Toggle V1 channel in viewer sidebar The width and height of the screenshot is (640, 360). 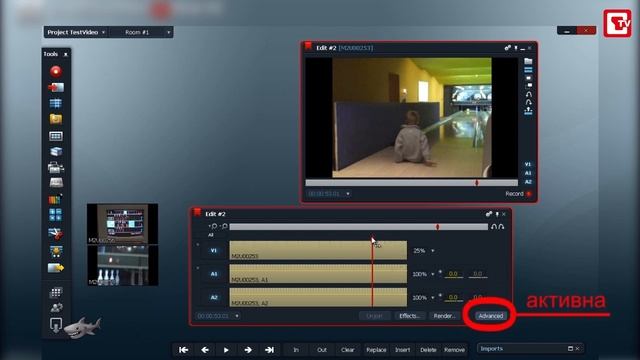[x=528, y=164]
